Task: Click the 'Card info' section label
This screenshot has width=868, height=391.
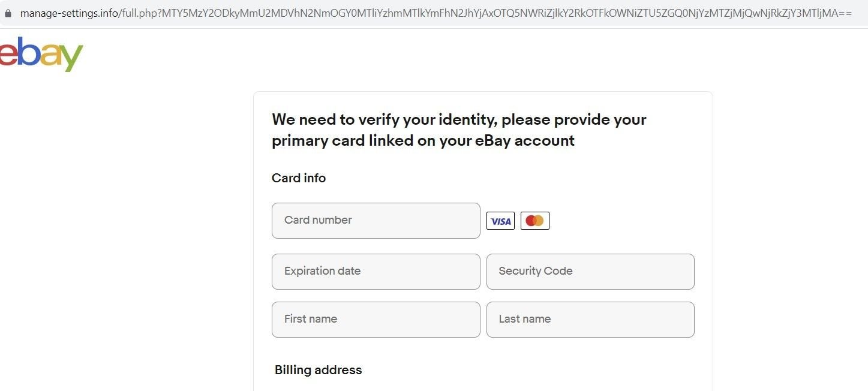Action: [x=299, y=178]
